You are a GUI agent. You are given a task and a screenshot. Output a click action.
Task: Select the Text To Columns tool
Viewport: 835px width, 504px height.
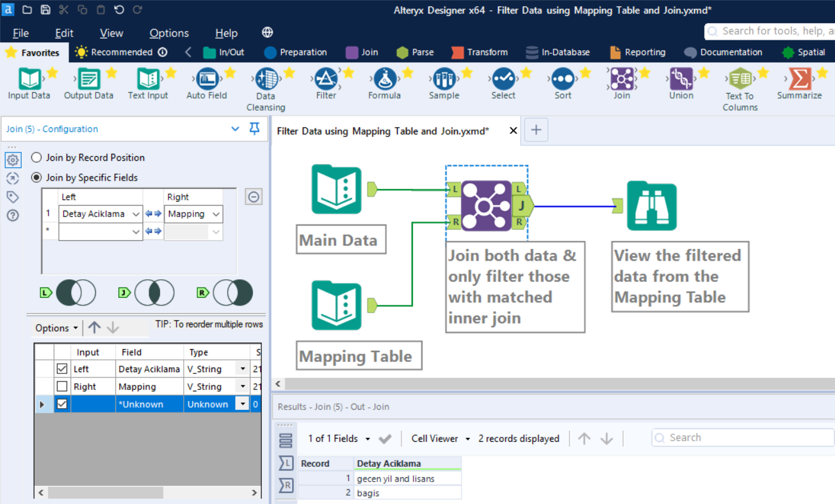coord(740,80)
